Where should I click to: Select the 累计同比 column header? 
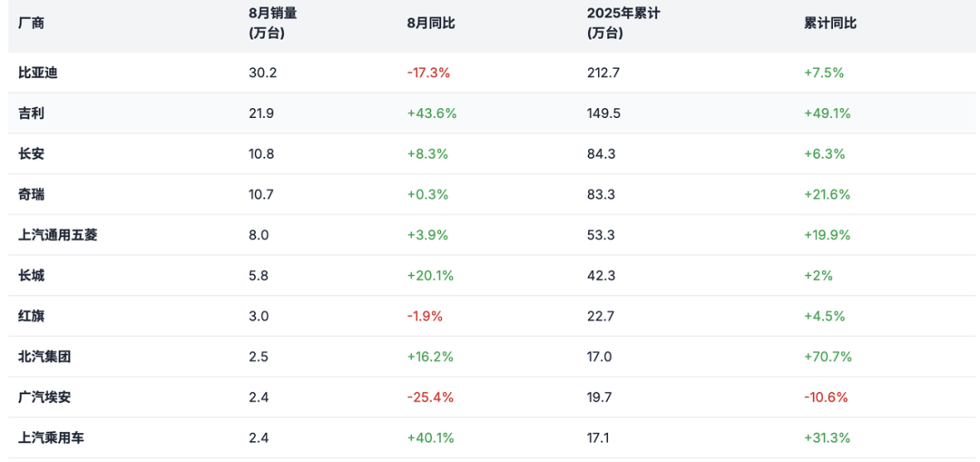point(829,23)
